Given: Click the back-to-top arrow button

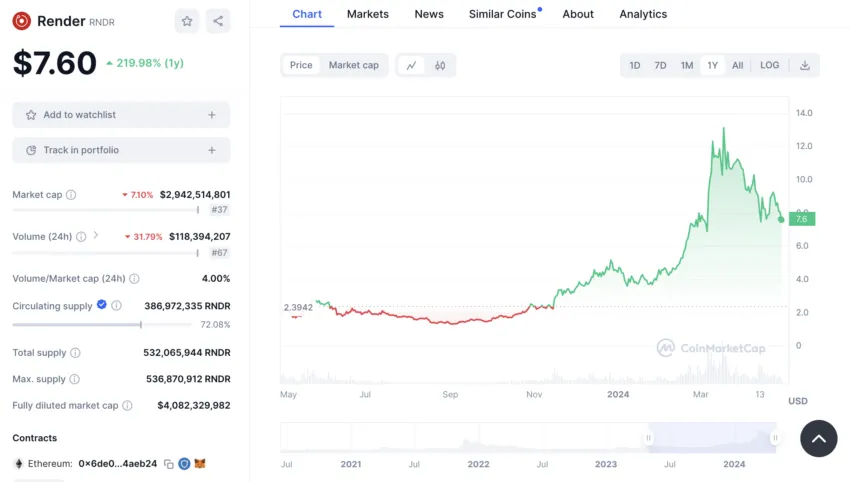Looking at the screenshot, I should click(x=818, y=438).
